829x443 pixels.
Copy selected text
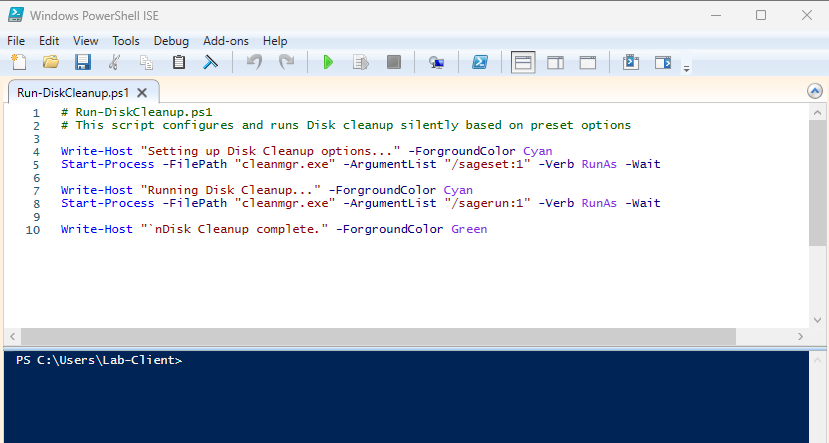point(146,62)
